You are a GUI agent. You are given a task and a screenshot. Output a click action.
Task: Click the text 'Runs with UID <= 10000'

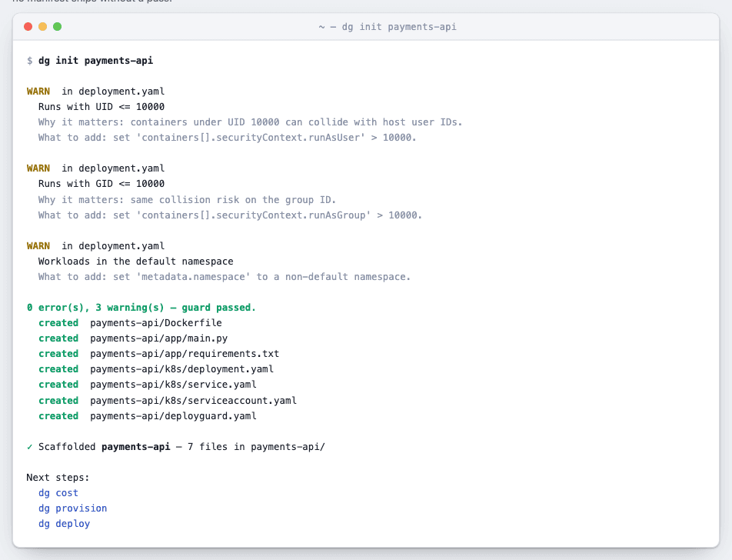[x=101, y=107]
